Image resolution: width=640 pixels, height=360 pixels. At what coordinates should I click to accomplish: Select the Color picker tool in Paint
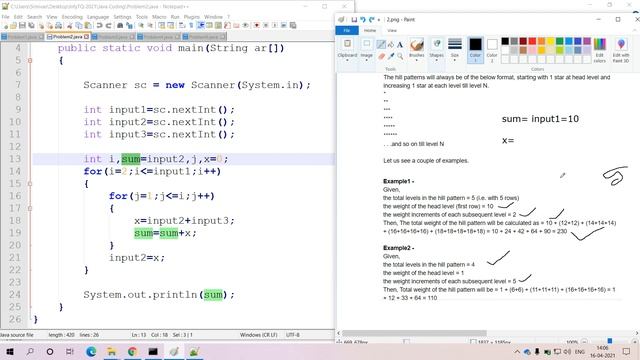click(391, 56)
